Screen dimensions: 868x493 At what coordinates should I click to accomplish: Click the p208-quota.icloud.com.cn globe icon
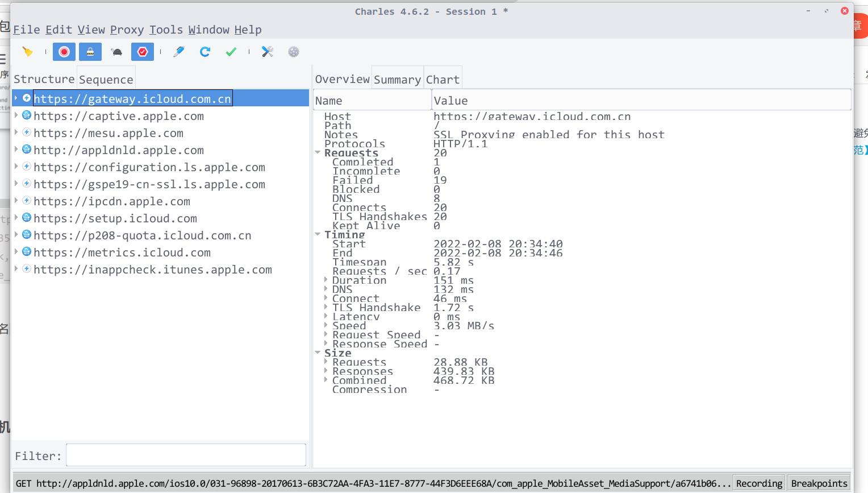click(27, 235)
